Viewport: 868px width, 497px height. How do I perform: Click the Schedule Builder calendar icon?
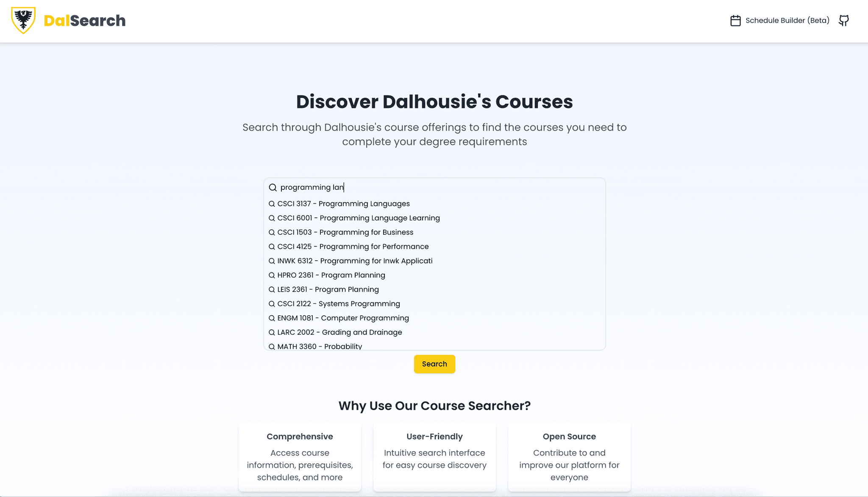[x=735, y=20]
